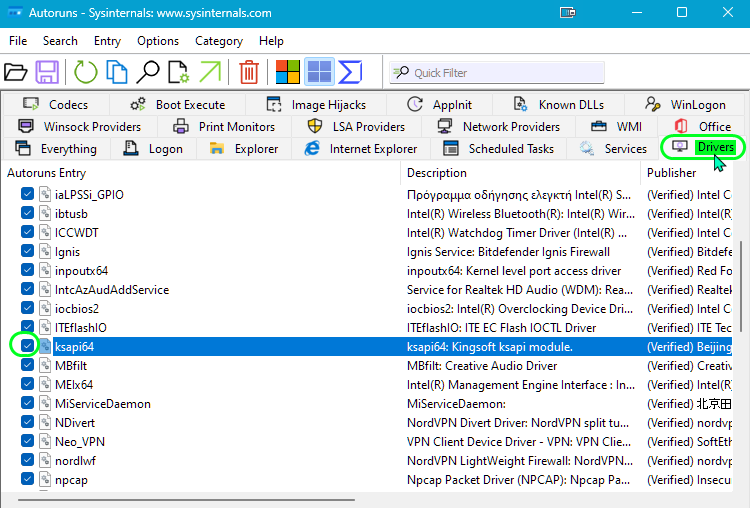
Task: Click the ksapi64 entry file icon
Action: [x=45, y=346]
